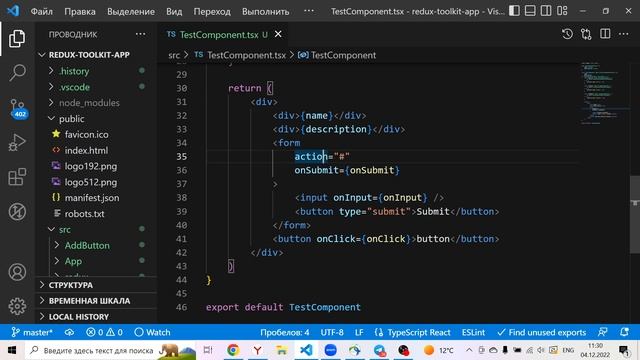This screenshot has width=640, height=360.
Task: Open the Explorer view in activity bar
Action: [17, 39]
